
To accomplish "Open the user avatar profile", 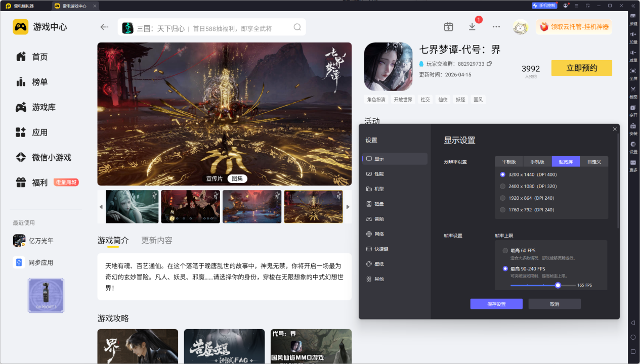I will pos(520,27).
